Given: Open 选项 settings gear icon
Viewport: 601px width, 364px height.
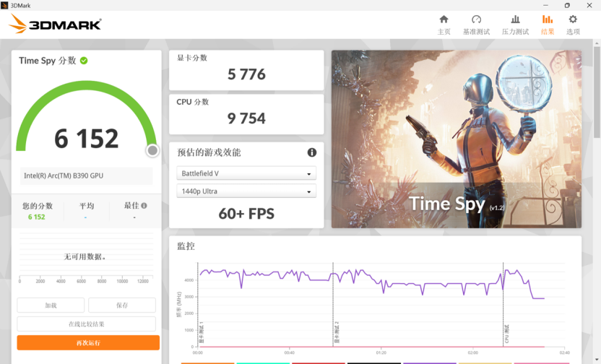Looking at the screenshot, I should pos(573,19).
